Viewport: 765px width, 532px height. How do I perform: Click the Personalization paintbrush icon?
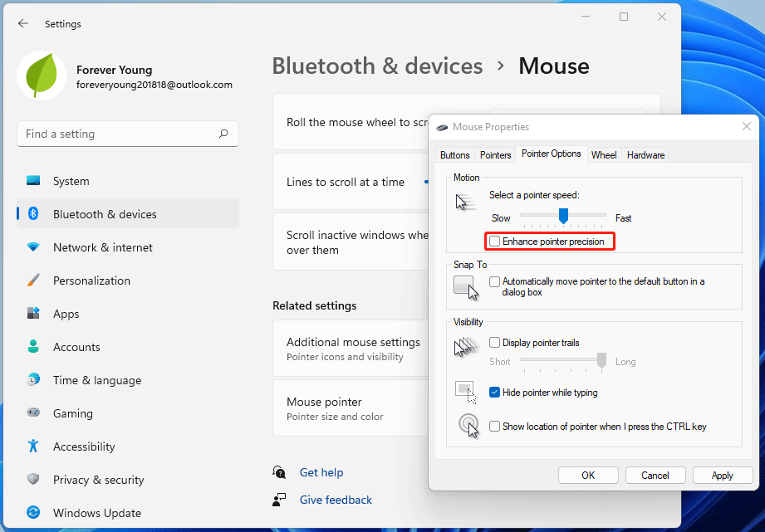click(33, 281)
